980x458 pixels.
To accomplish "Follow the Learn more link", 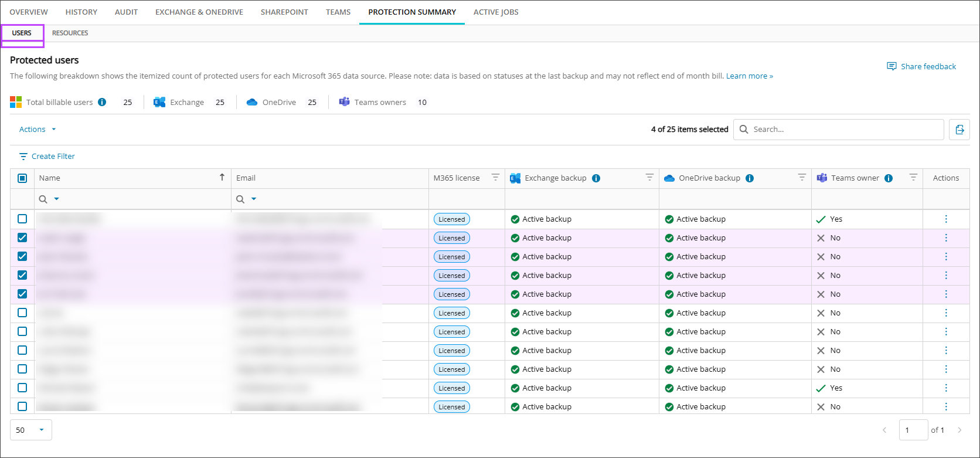I will click(x=750, y=76).
